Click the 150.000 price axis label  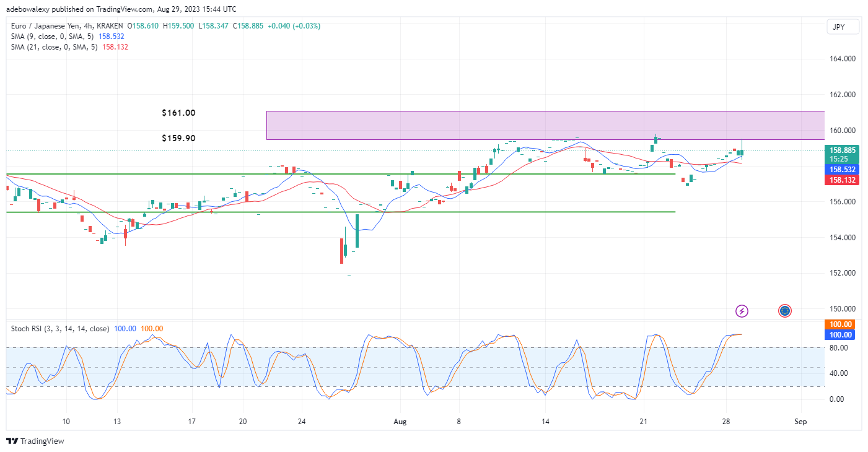tap(843, 309)
